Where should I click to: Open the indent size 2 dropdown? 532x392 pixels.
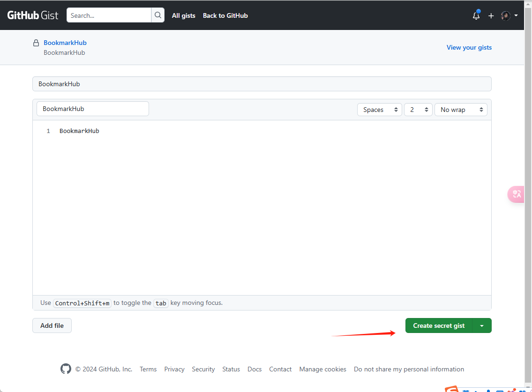click(x=418, y=110)
